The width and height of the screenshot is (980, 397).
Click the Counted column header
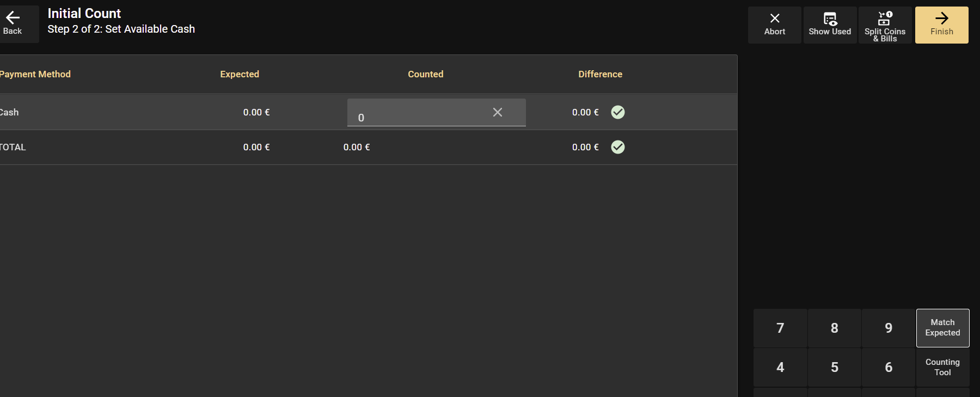tap(425, 74)
